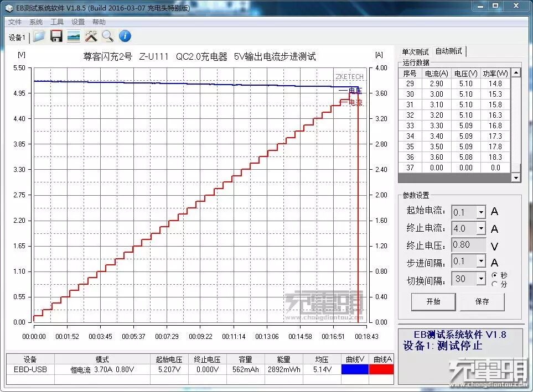Open the 设置 menu
The width and height of the screenshot is (533, 392).
(78, 22)
